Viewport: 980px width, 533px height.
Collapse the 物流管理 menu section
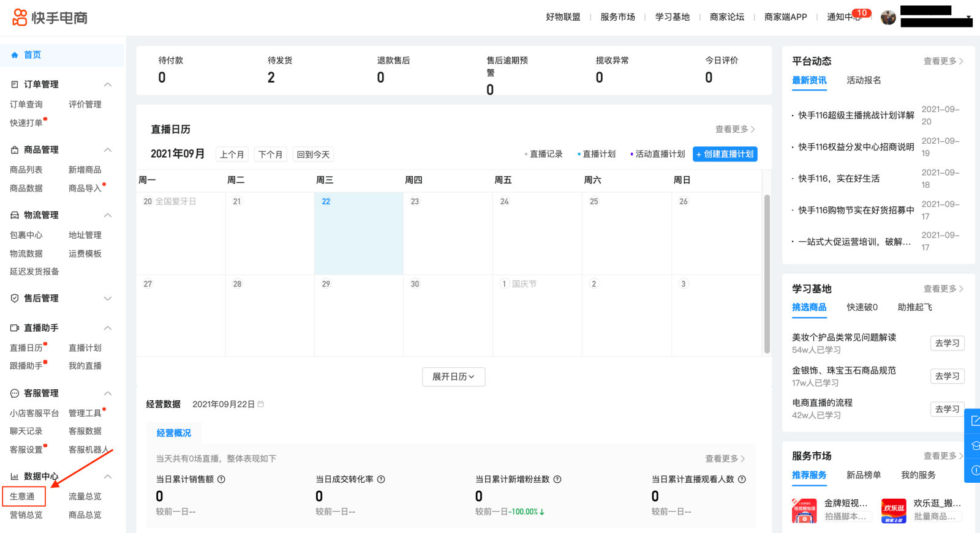click(x=108, y=215)
